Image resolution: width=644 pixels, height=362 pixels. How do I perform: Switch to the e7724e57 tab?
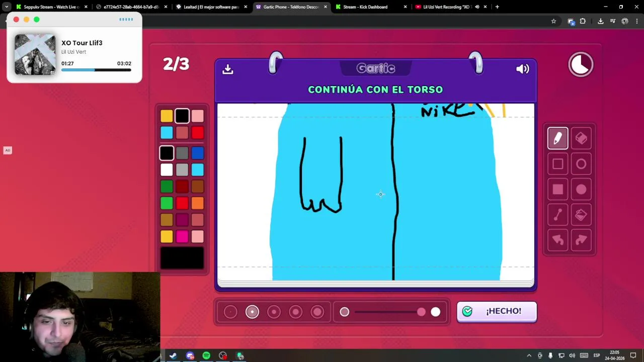pyautogui.click(x=131, y=7)
